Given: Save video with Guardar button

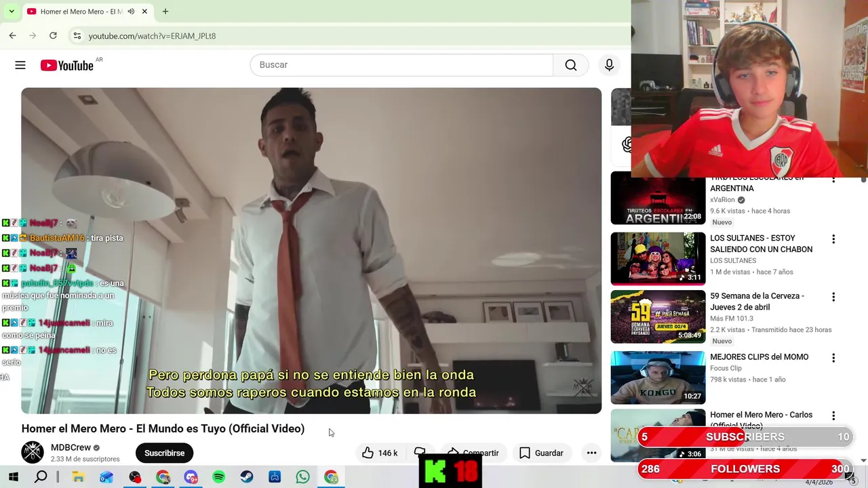Looking at the screenshot, I should pos(541,453).
